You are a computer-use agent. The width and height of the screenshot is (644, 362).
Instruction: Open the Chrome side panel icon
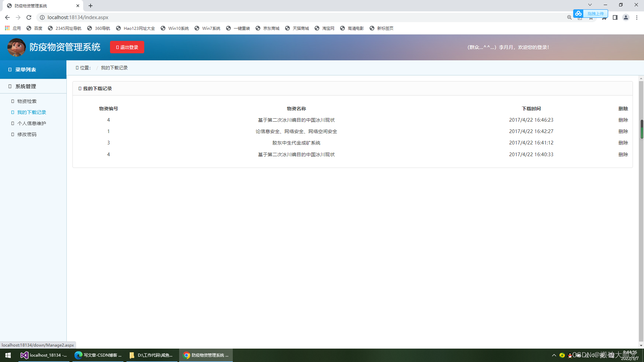(x=615, y=17)
